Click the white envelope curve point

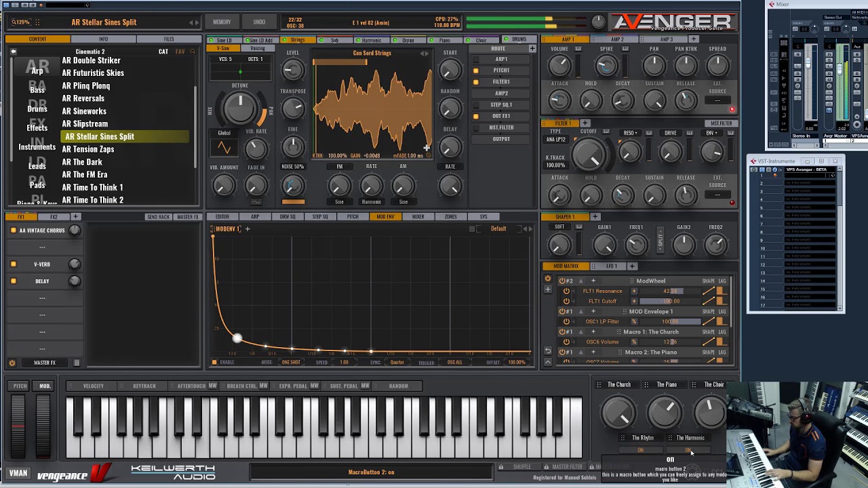click(x=237, y=338)
